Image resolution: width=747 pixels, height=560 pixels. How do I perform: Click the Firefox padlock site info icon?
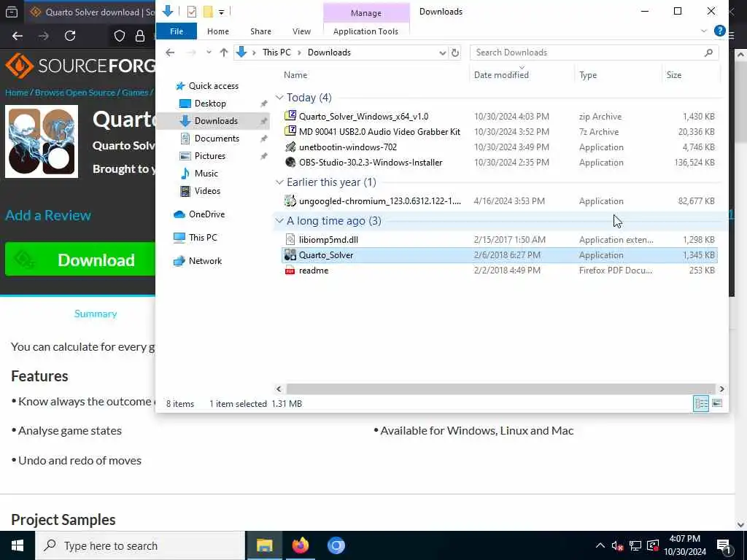(x=139, y=36)
